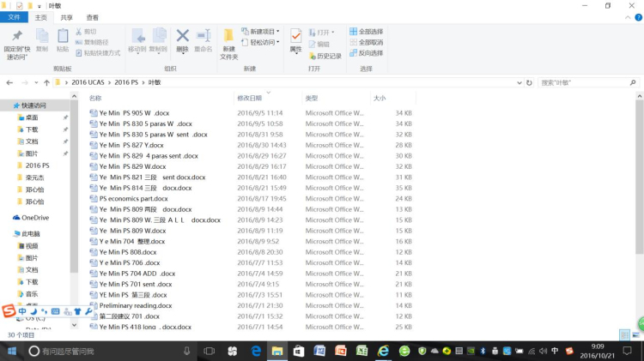
Task: Switch to the Share (共享) ribbon tab
Action: pyautogui.click(x=66, y=17)
